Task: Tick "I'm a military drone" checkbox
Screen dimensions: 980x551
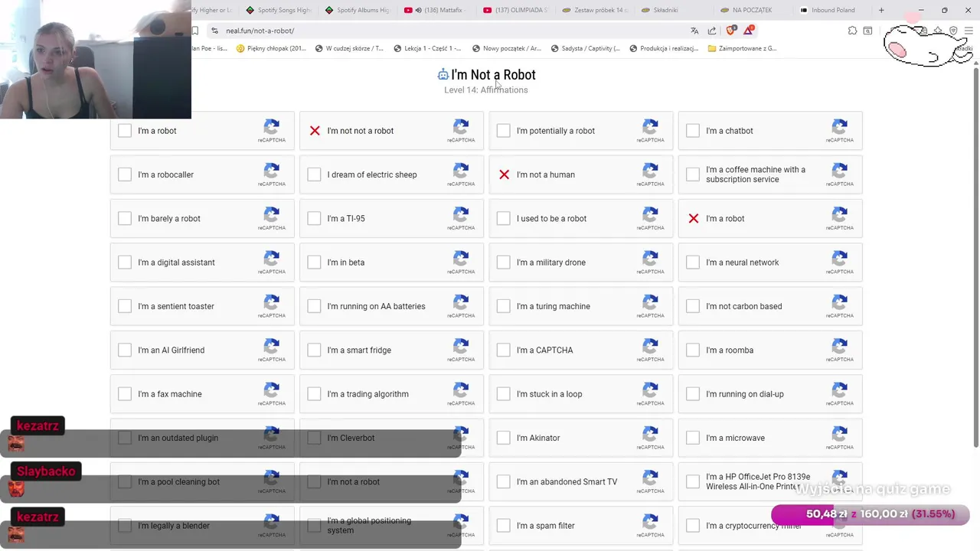Action: coord(503,262)
